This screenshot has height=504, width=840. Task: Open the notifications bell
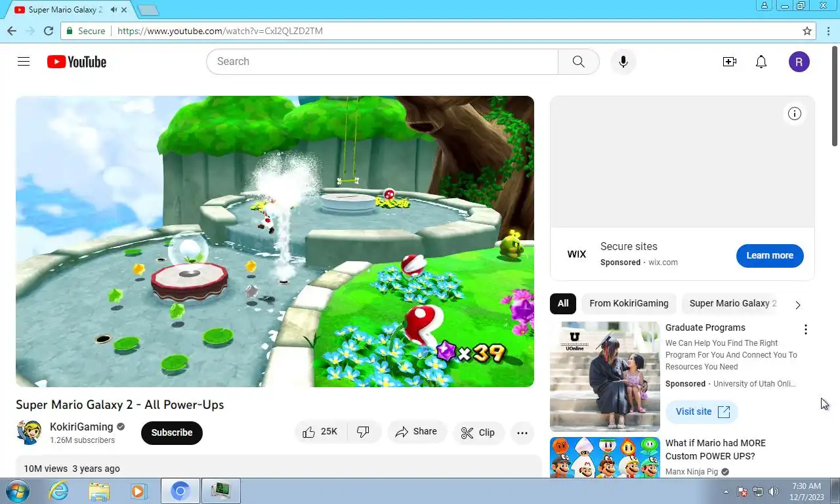(761, 62)
